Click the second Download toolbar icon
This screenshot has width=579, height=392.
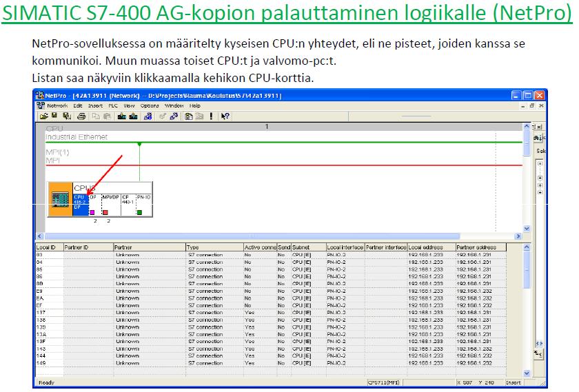[133, 116]
